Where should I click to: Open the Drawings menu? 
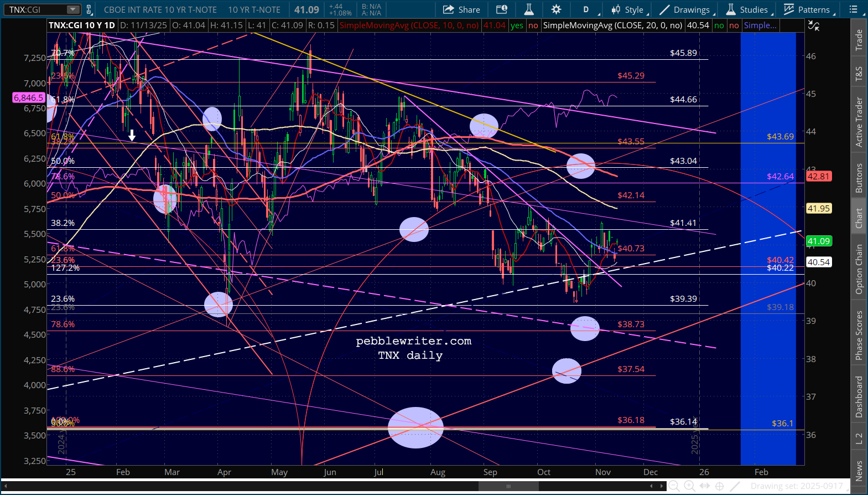(685, 9)
